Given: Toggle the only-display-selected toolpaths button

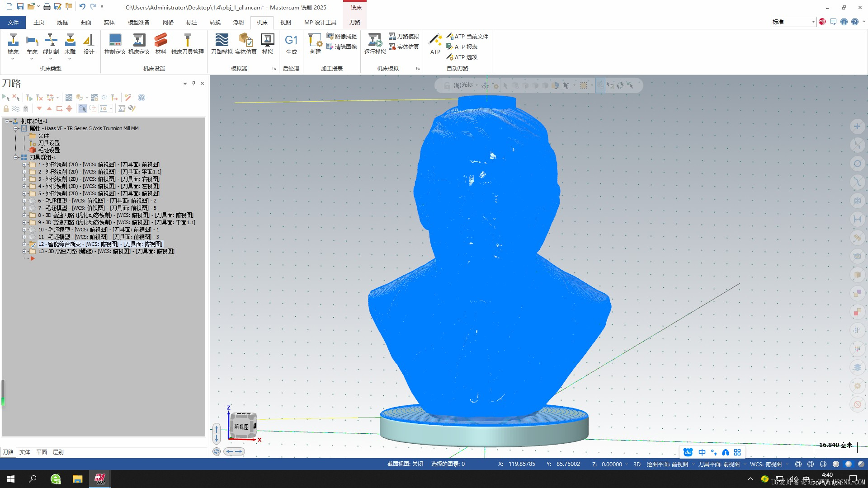Looking at the screenshot, I should point(82,108).
